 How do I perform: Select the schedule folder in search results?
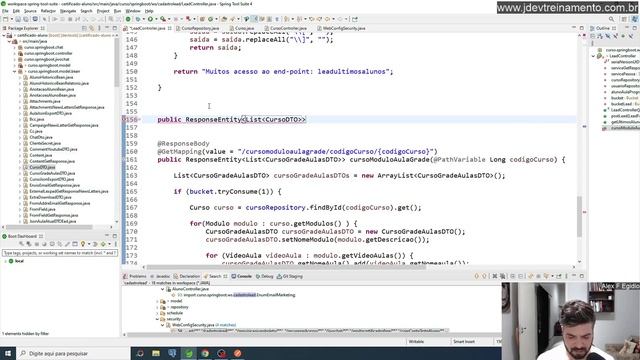tap(174, 313)
